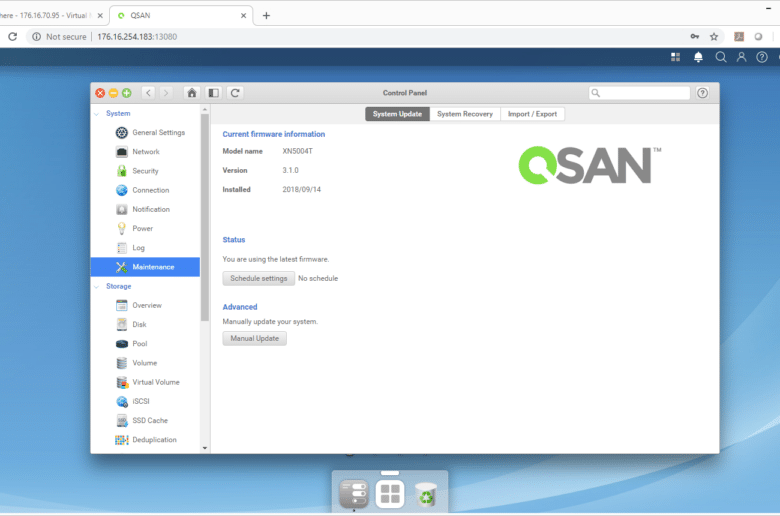Click the Schedule settings button
The height and width of the screenshot is (516, 780).
(x=259, y=278)
